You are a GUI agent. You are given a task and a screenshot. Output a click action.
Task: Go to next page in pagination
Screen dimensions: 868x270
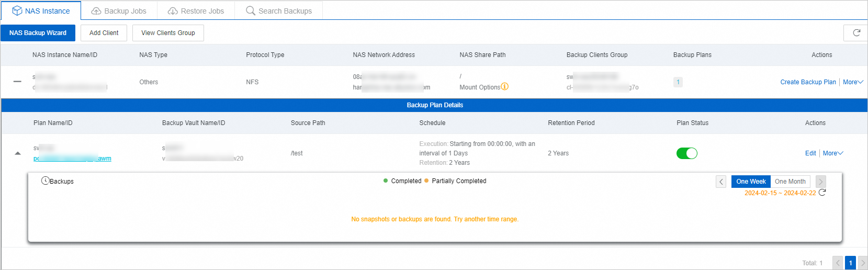863,263
